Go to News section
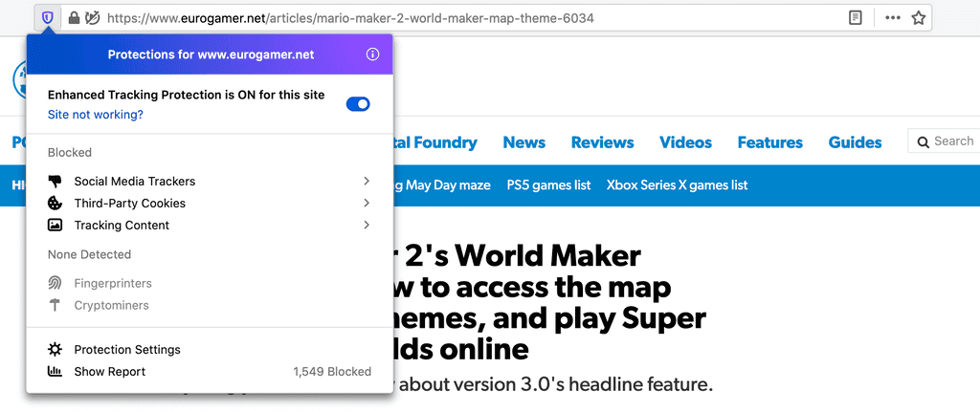This screenshot has height=412, width=980. 523,142
